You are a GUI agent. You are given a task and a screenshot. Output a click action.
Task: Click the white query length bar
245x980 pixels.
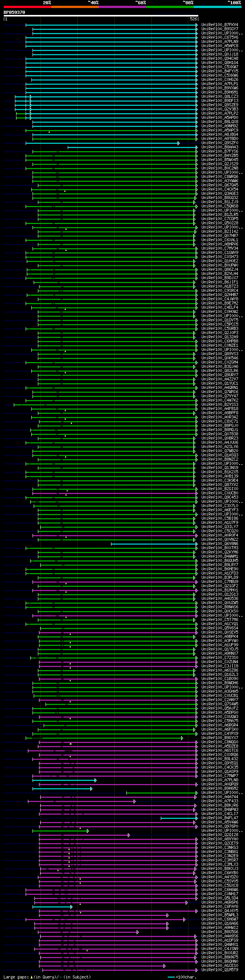tap(101, 16)
